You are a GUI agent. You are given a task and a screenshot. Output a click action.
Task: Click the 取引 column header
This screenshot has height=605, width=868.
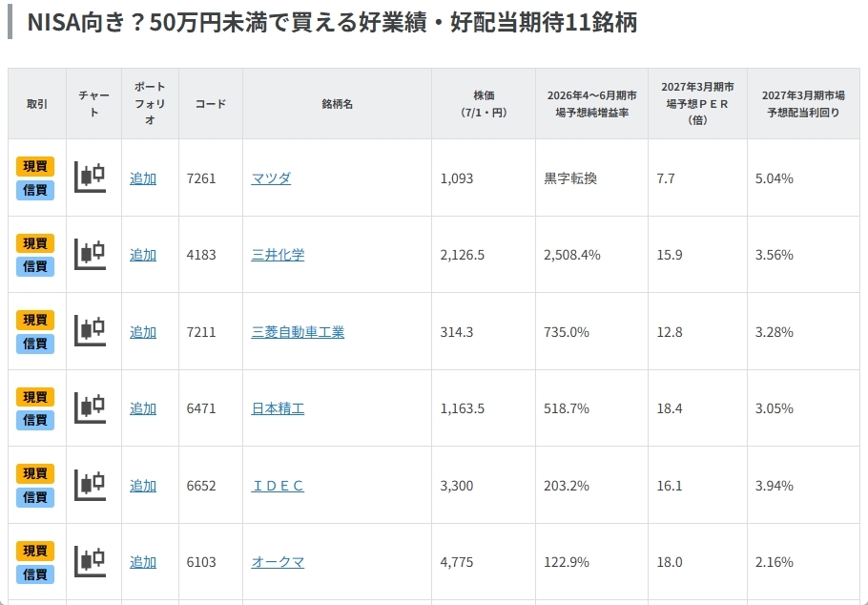click(37, 104)
